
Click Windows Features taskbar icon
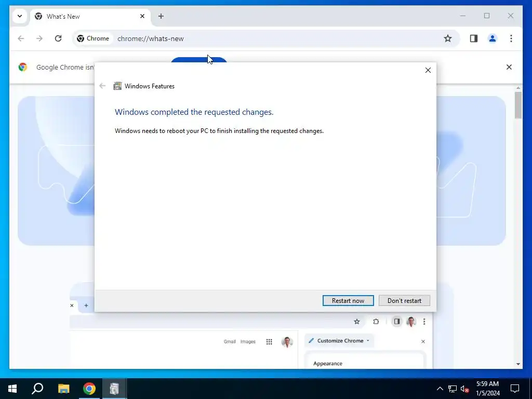tap(114, 389)
